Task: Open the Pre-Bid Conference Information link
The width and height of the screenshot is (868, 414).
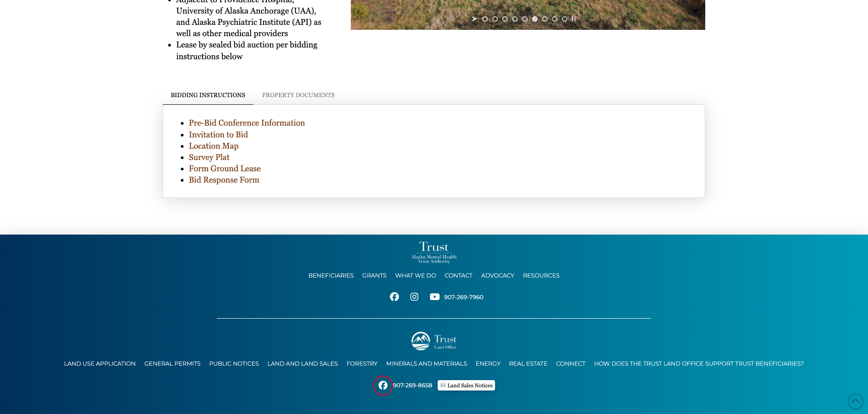Action: tap(247, 123)
